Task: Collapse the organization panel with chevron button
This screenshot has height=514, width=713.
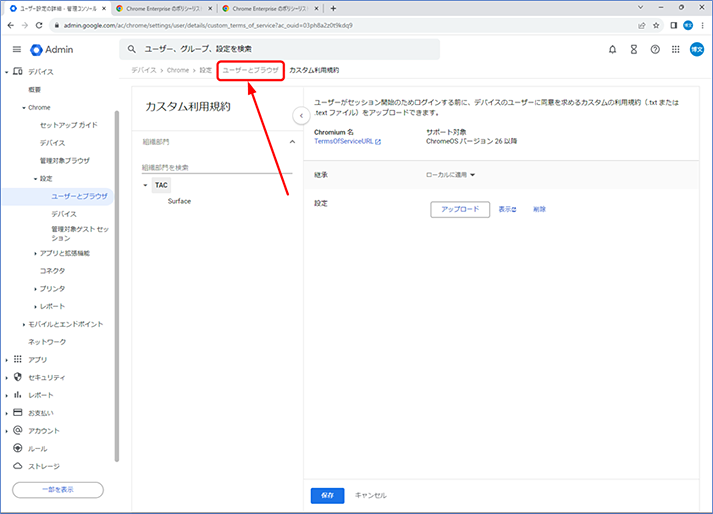Action: (301, 116)
